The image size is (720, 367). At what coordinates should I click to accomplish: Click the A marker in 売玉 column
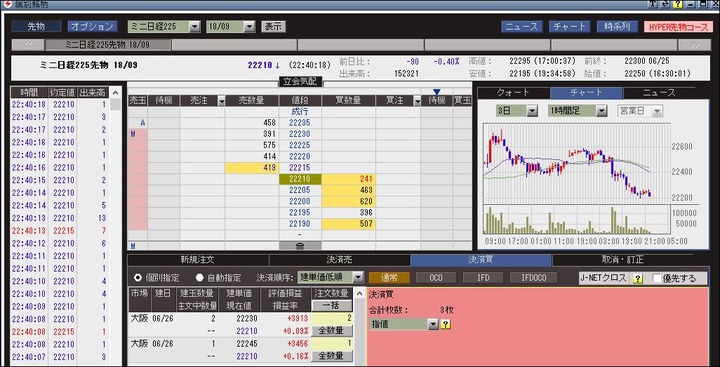pyautogui.click(x=143, y=123)
